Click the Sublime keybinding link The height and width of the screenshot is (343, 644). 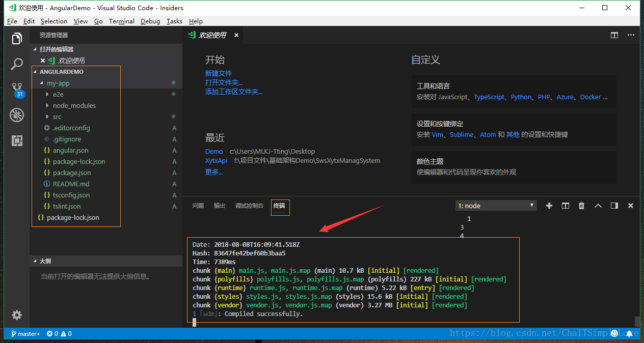pyautogui.click(x=462, y=134)
